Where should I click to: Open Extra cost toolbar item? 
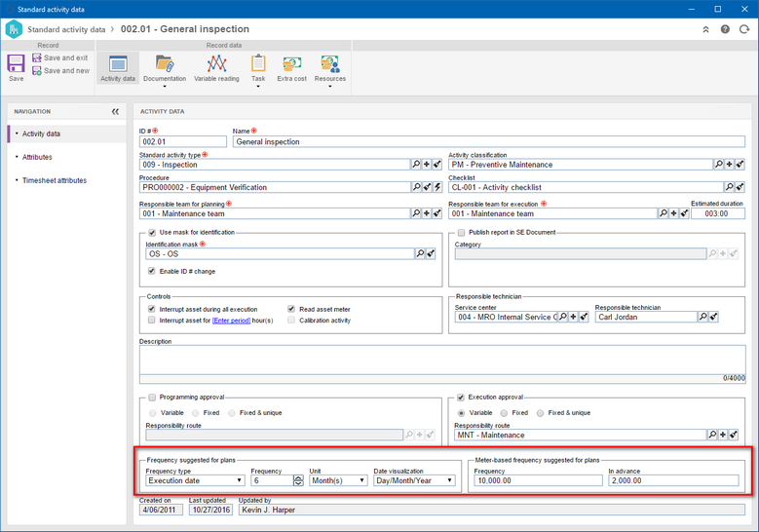point(292,68)
